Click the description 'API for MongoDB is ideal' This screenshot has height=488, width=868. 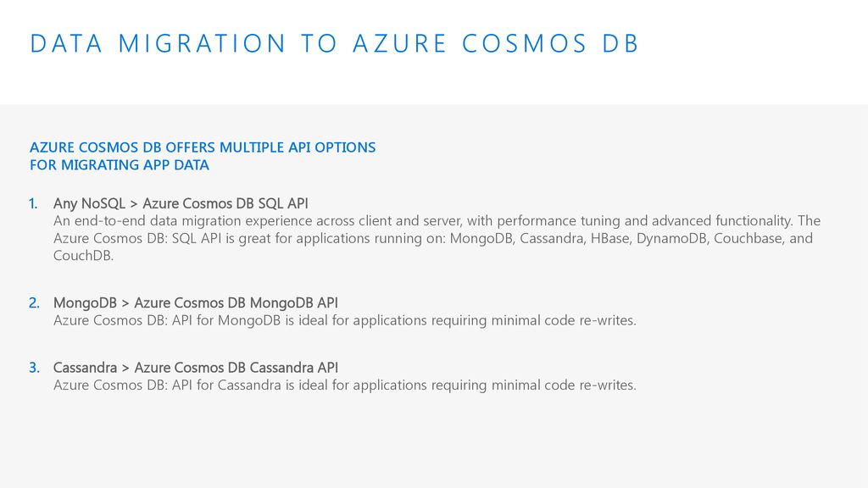(344, 320)
